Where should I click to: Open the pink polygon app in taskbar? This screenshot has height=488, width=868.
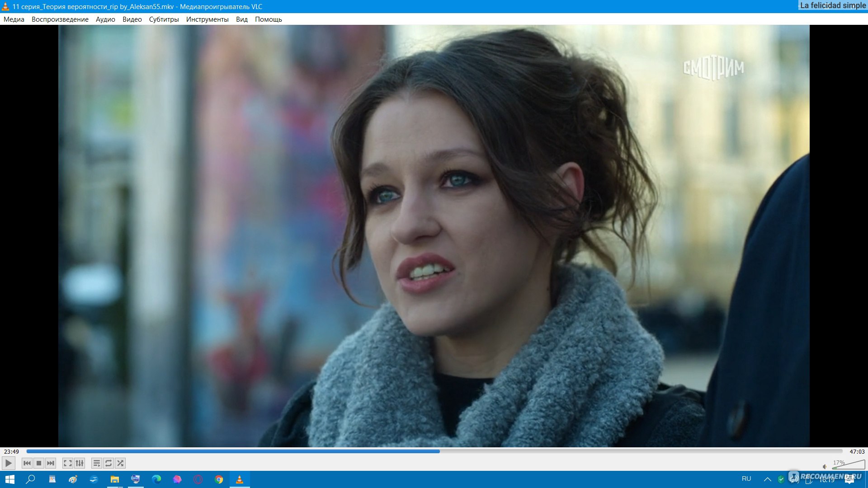[x=177, y=479]
